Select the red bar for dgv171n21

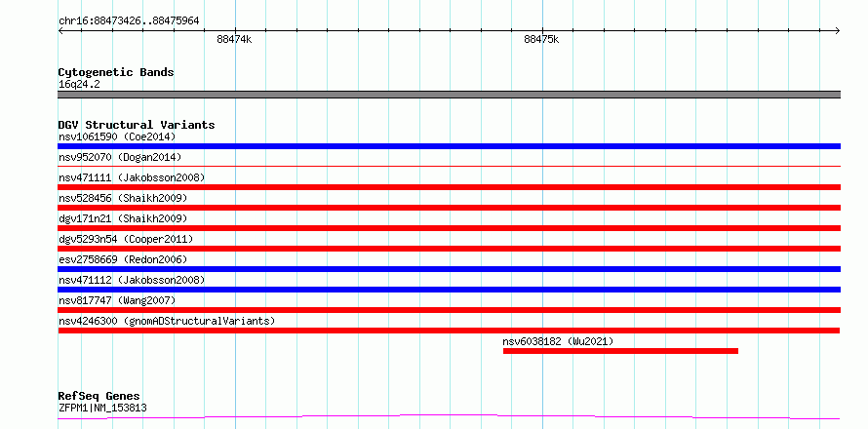tap(449, 228)
